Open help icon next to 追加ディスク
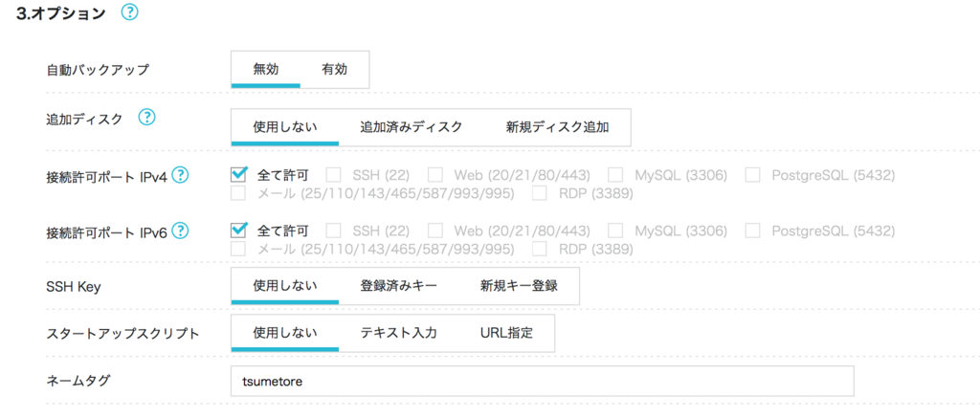980x418 pixels. point(146,117)
